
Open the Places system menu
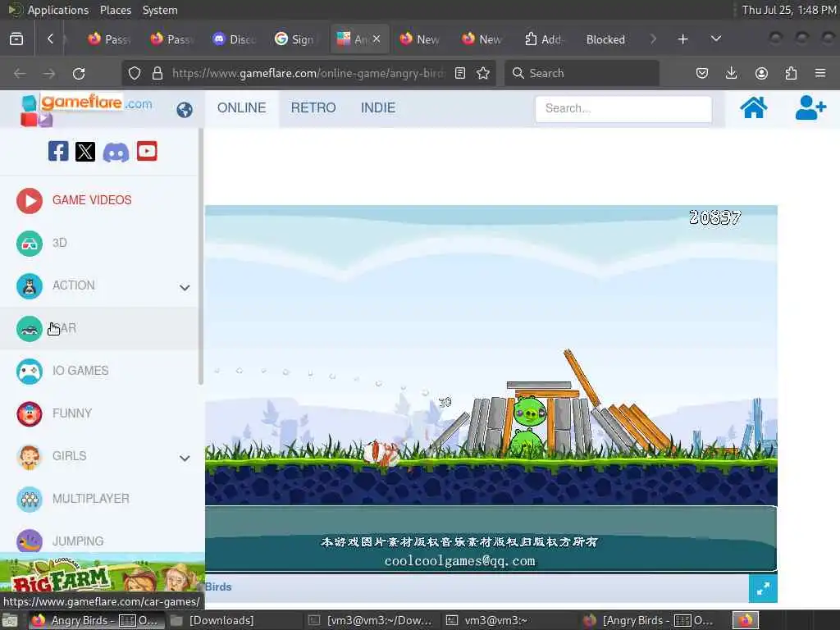(x=115, y=10)
